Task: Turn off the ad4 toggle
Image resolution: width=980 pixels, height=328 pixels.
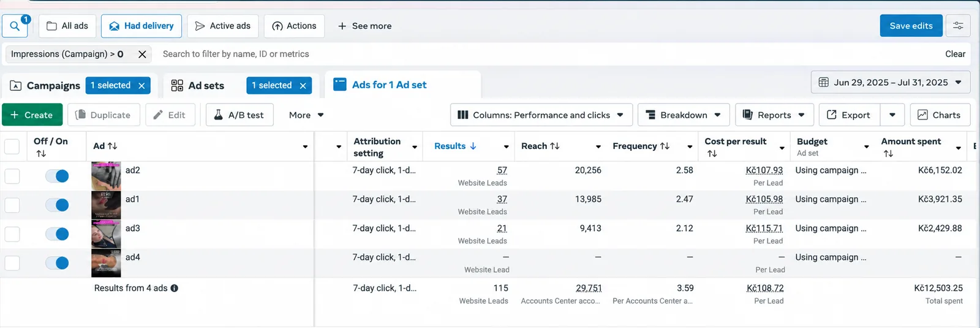Action: click(x=57, y=263)
